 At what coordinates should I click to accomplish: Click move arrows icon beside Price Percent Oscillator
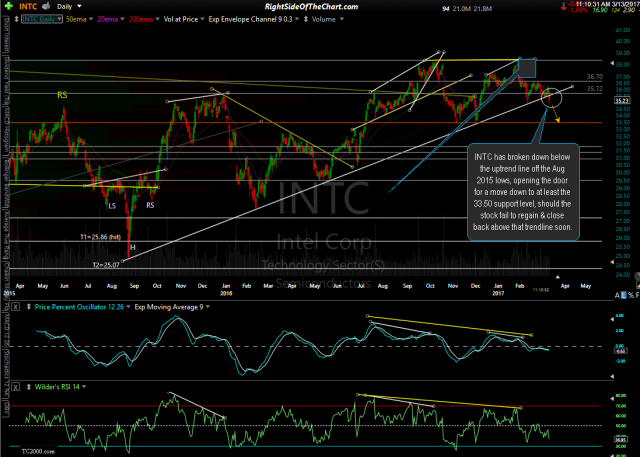(x=29, y=307)
